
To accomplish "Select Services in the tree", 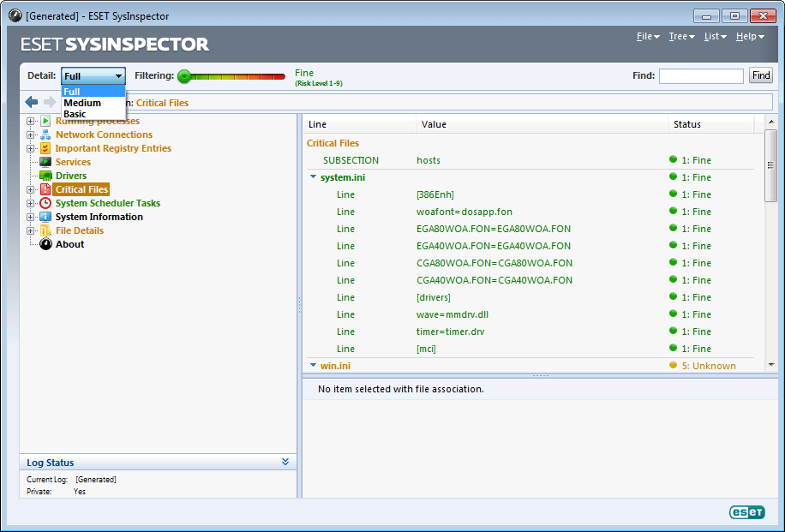I will coord(73,162).
